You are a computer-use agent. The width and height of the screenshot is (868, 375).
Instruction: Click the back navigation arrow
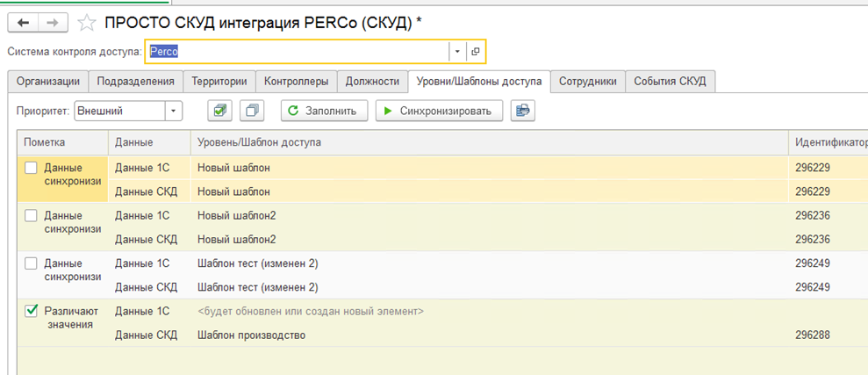pyautogui.click(x=23, y=23)
